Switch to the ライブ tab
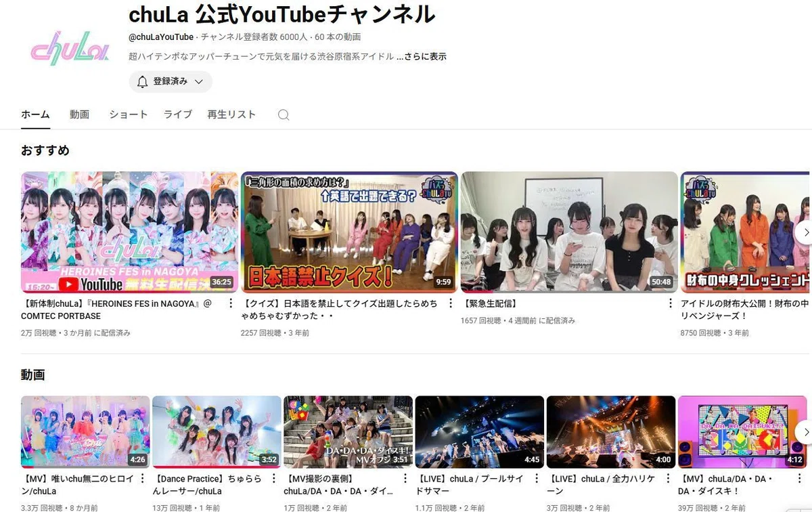Image resolution: width=812 pixels, height=512 pixels. click(178, 114)
